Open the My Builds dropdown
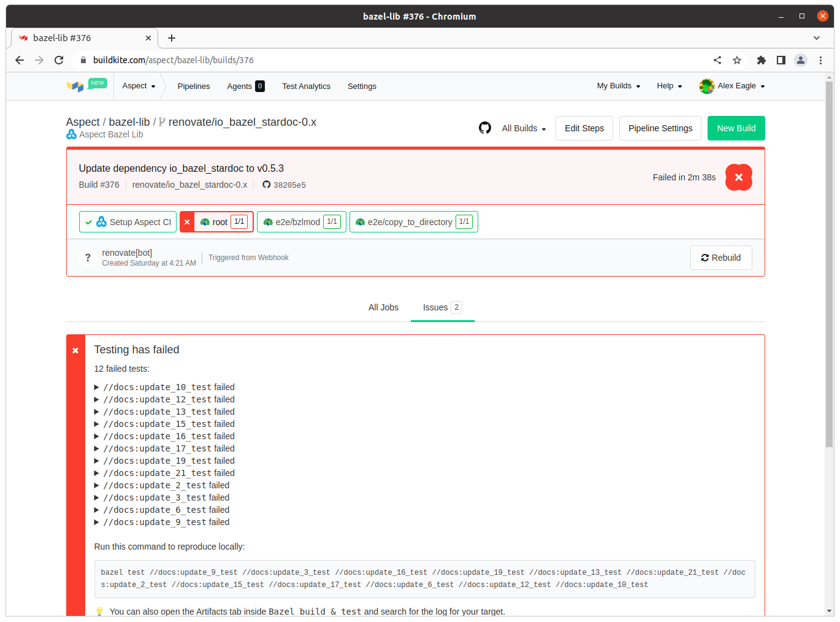840x622 pixels. click(x=619, y=86)
